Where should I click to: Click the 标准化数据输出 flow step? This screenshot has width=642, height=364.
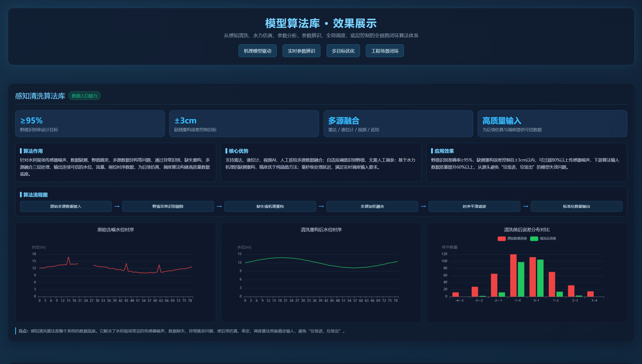(x=576, y=206)
